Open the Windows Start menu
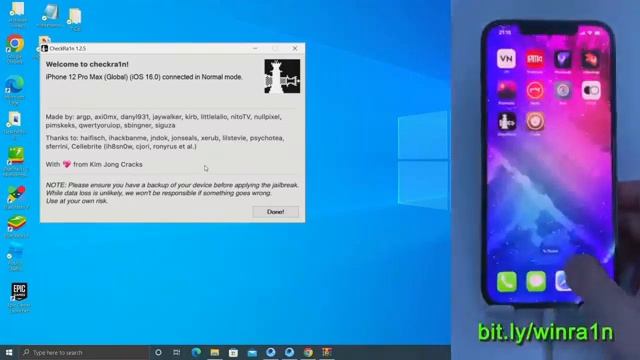The image size is (640, 360). click(9, 352)
